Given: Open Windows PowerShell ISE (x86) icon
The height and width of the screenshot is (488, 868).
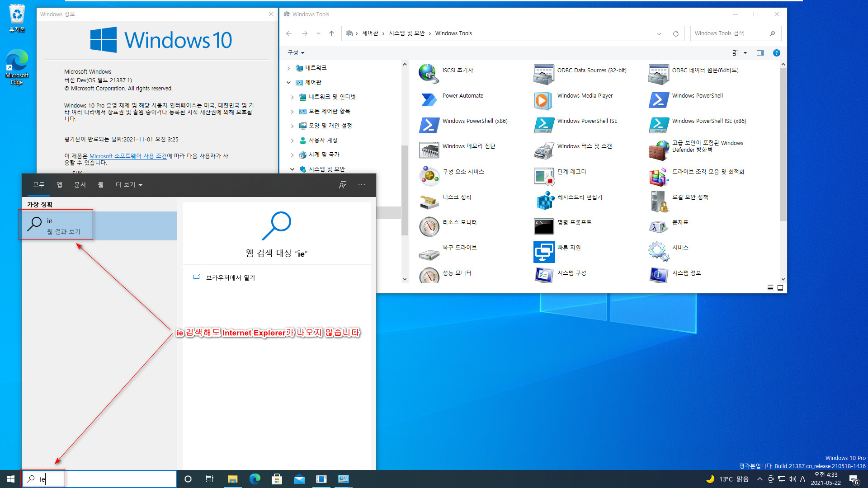Looking at the screenshot, I should pyautogui.click(x=658, y=125).
